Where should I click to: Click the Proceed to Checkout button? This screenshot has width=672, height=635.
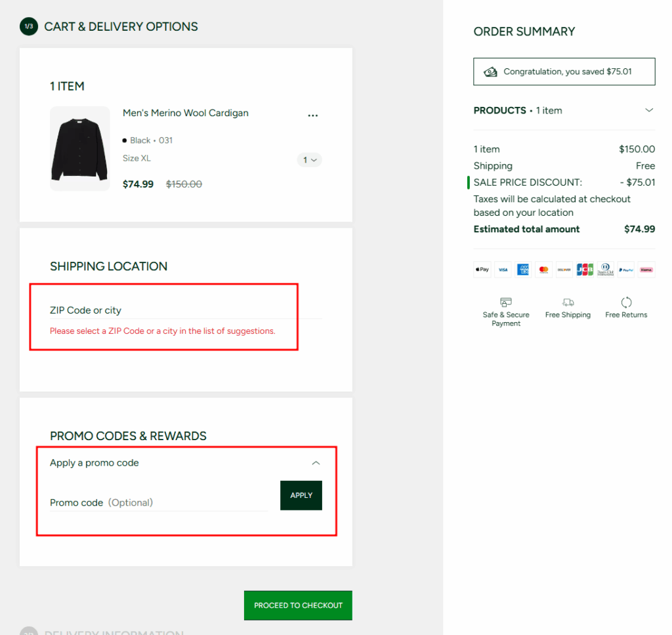pyautogui.click(x=298, y=605)
